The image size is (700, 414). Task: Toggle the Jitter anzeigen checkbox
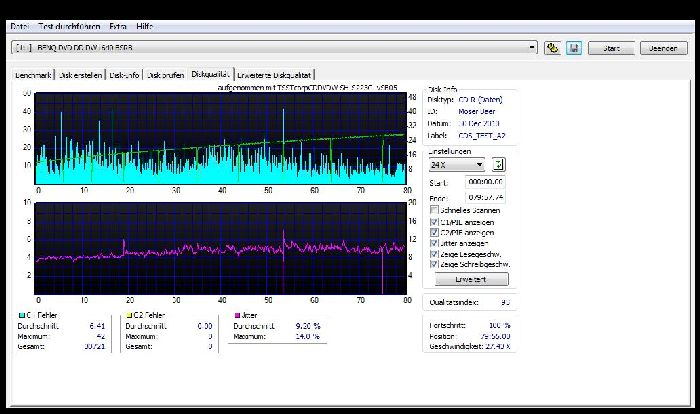tap(434, 243)
